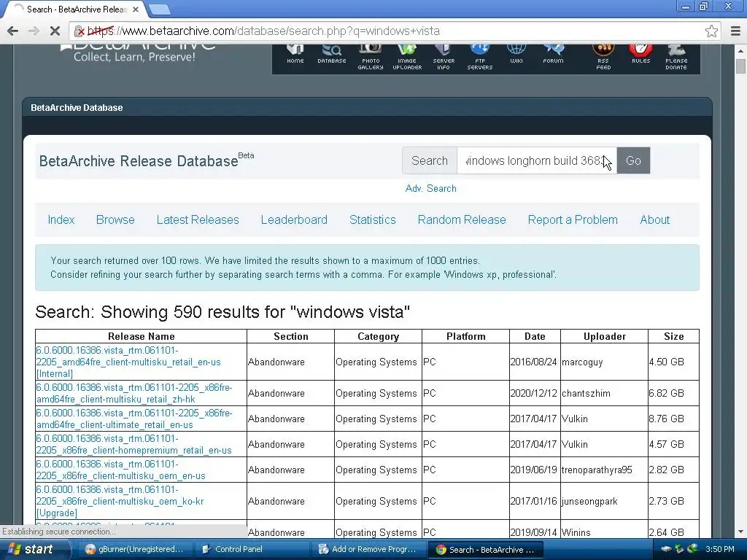The height and width of the screenshot is (560, 747).
Task: Open the client-ultimate retail en-us release
Action: [x=134, y=419]
